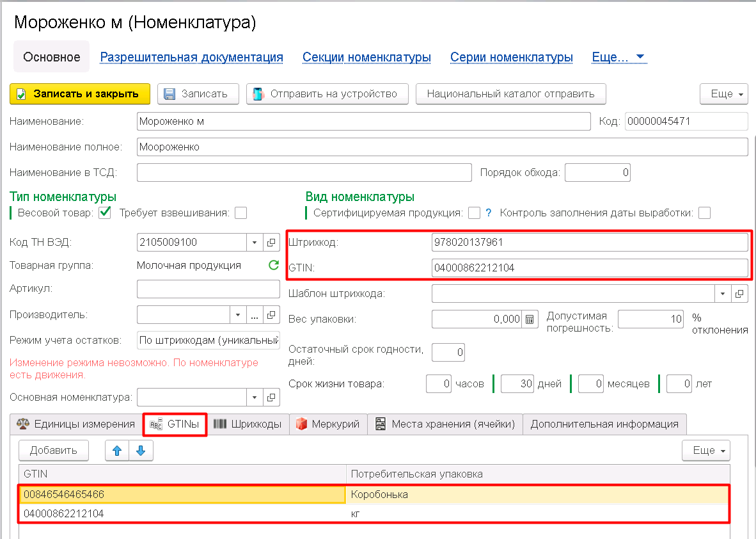Click the ellipsis button in Производитель field

255,315
